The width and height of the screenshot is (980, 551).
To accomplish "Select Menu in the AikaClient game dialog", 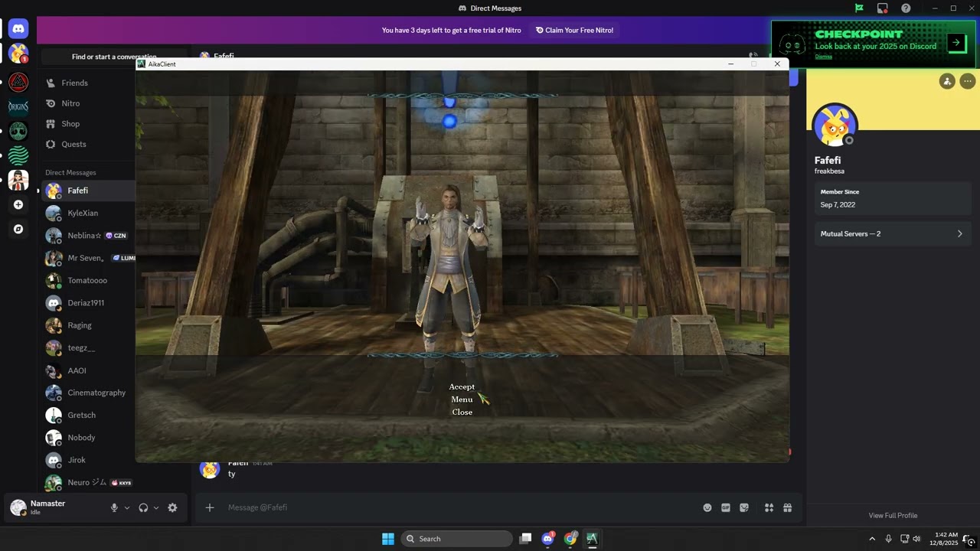I will (462, 399).
